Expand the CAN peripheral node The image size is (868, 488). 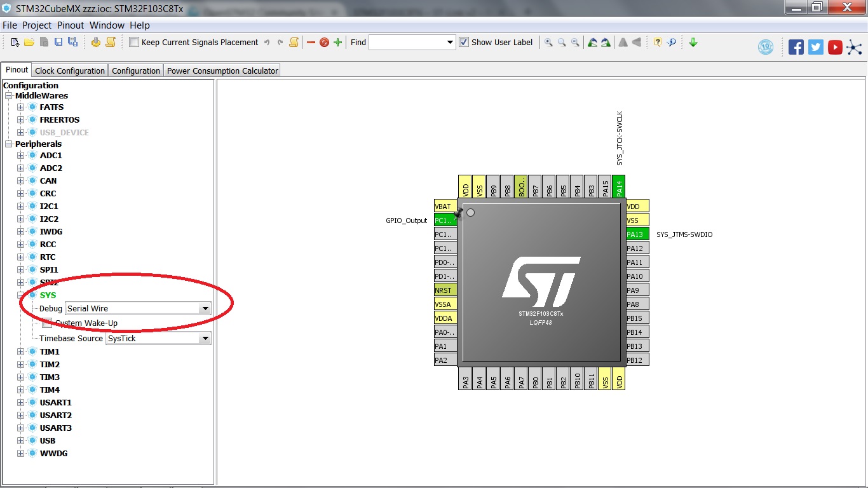21,180
